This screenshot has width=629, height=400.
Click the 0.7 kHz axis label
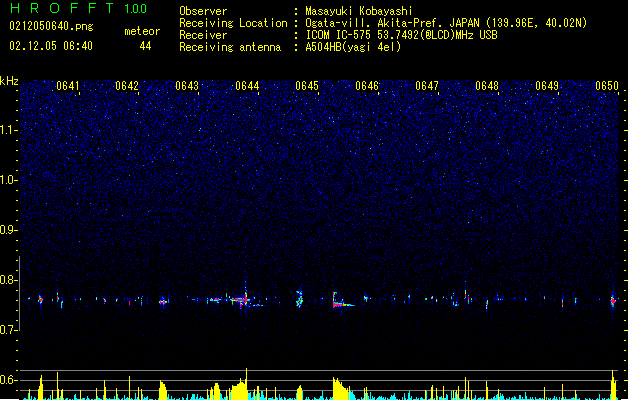(x=8, y=330)
